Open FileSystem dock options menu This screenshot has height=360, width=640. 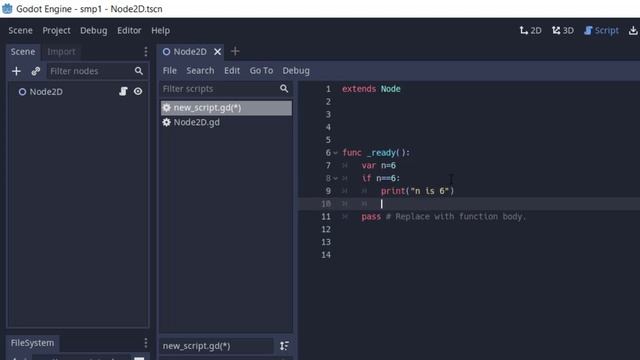pyautogui.click(x=146, y=343)
